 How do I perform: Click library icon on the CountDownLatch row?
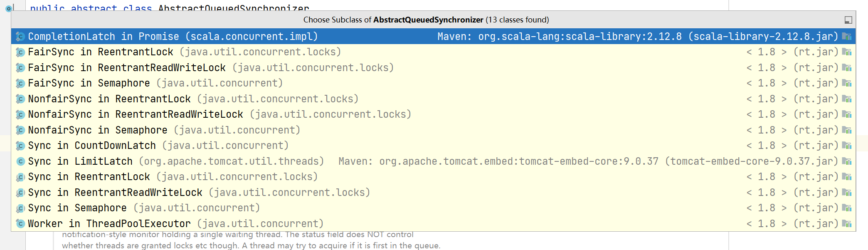[847, 146]
